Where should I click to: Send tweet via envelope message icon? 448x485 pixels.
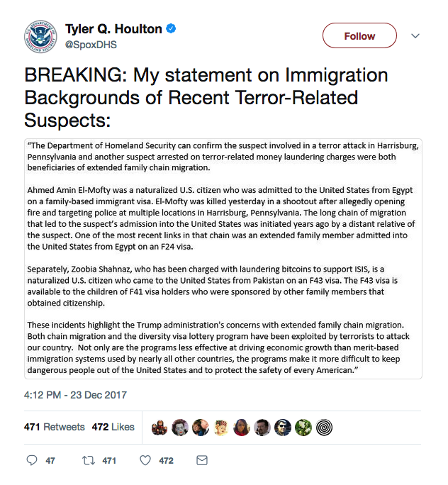tap(202, 461)
